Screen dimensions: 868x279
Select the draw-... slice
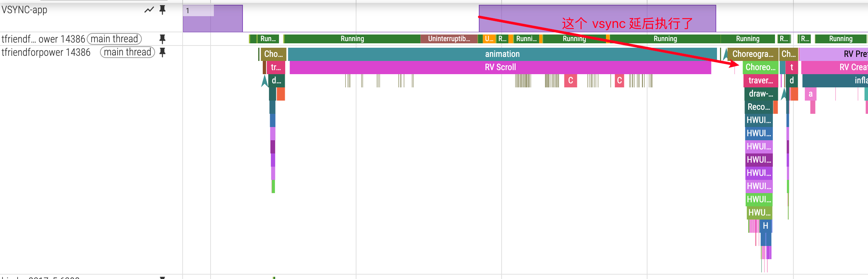pos(761,94)
